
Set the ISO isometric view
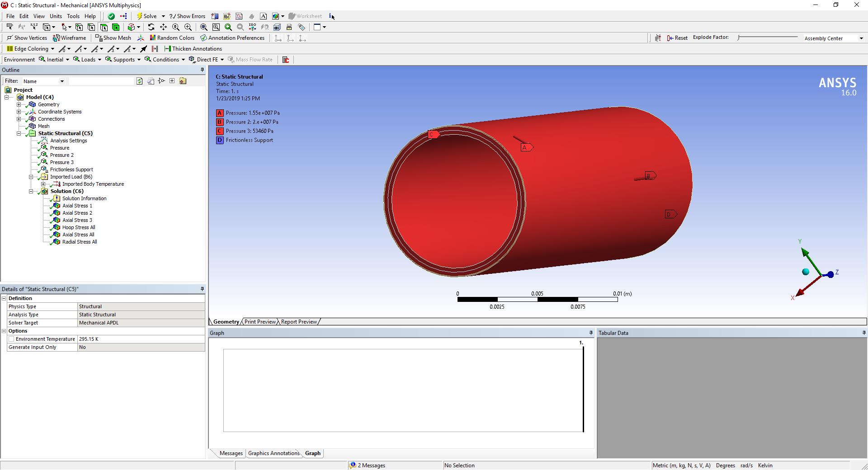click(252, 27)
